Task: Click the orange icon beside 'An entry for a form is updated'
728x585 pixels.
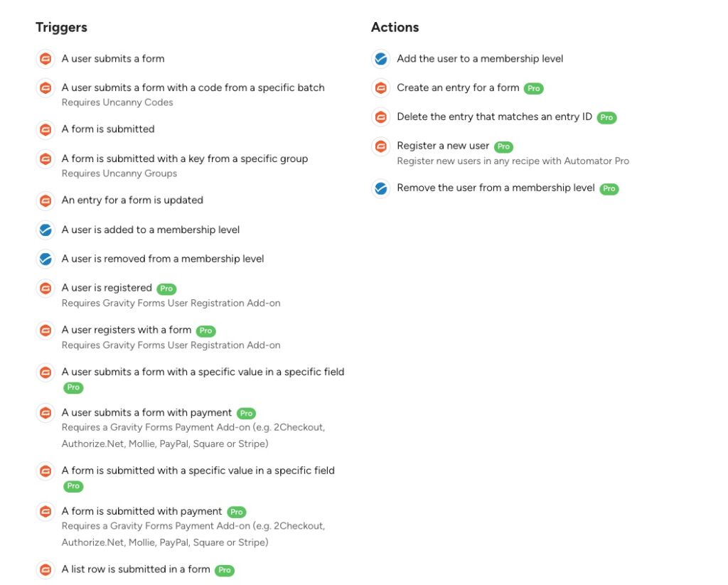Action: coord(45,200)
